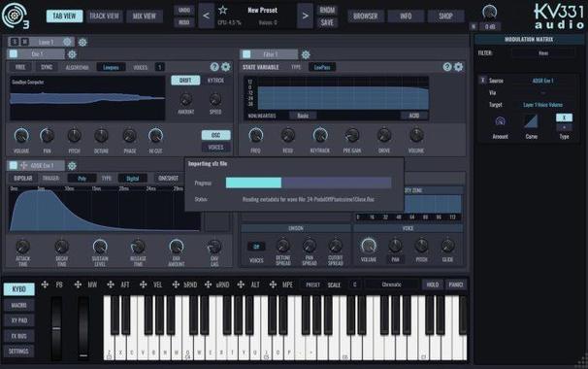Select the XY PAD tab

pyautogui.click(x=18, y=320)
